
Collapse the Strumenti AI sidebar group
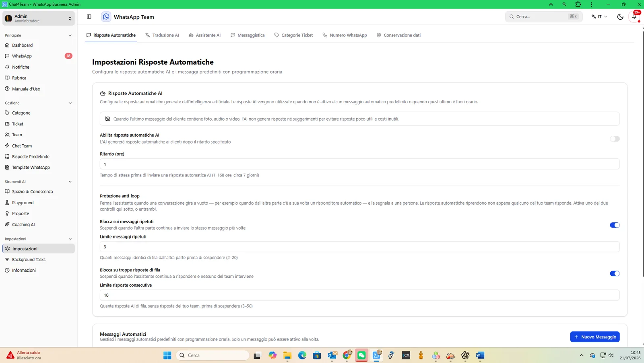(70, 182)
